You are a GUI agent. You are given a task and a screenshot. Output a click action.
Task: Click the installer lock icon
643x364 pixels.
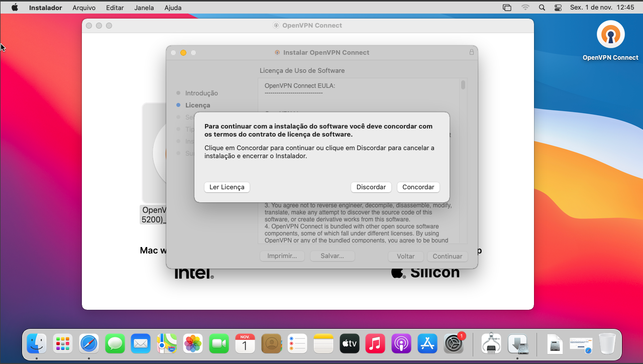coord(471,52)
